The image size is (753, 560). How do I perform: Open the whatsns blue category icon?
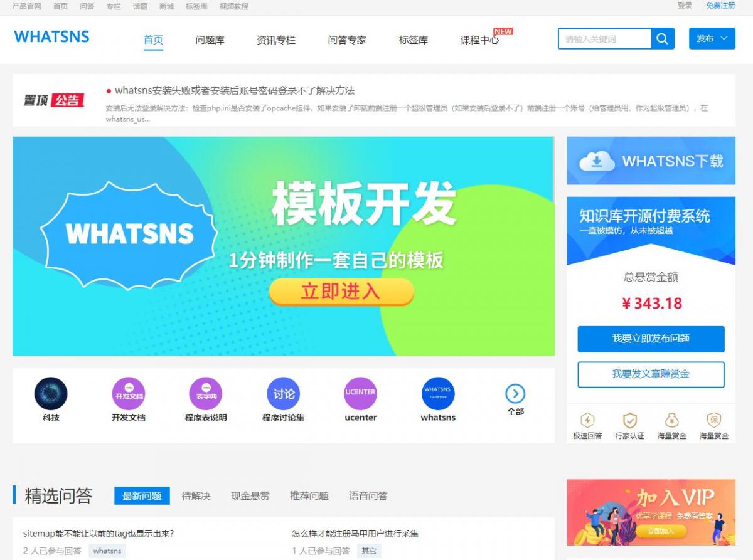coord(438,394)
